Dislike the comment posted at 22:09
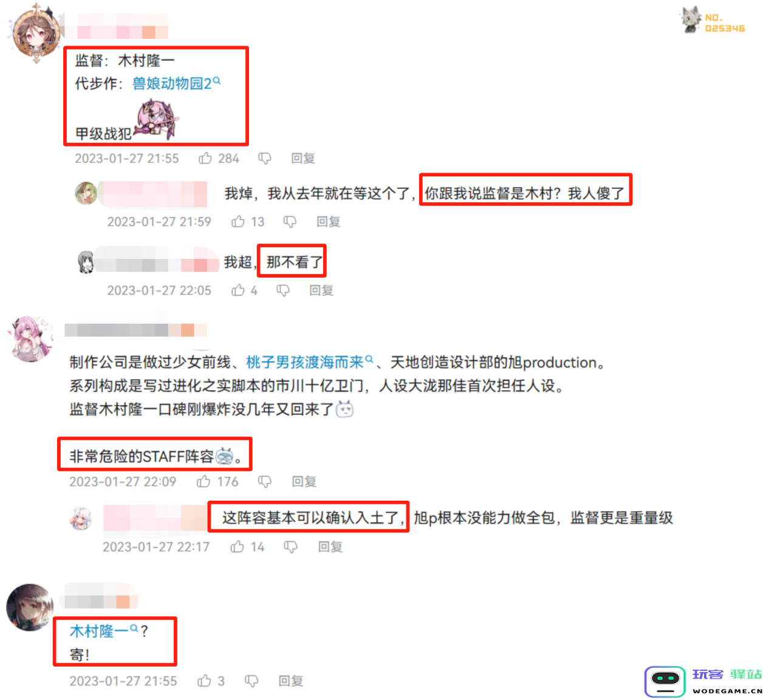Viewport: 769px width, 700px height. (265, 482)
